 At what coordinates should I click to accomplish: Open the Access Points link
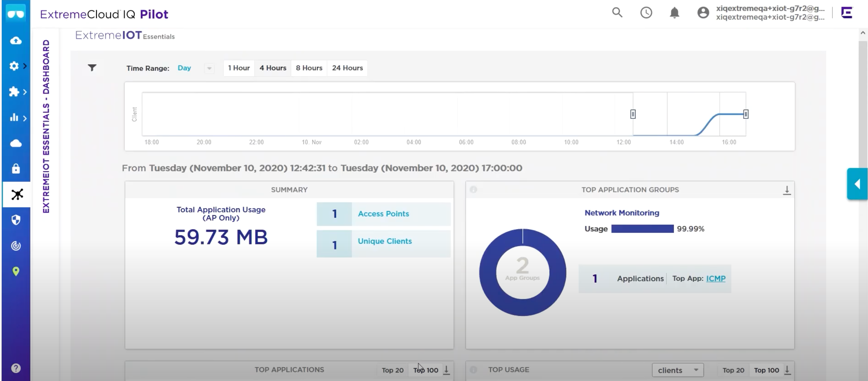click(x=383, y=214)
